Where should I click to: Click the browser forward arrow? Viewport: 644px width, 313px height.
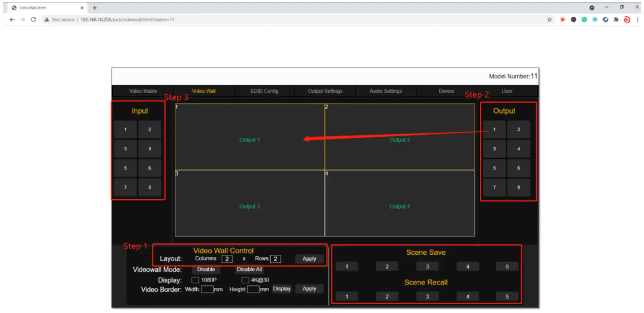click(22, 19)
